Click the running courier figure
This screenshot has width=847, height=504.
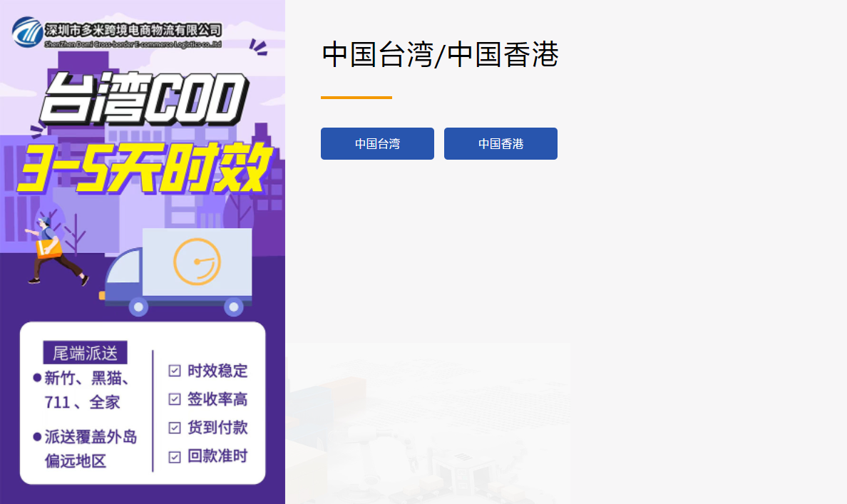click(x=55, y=251)
